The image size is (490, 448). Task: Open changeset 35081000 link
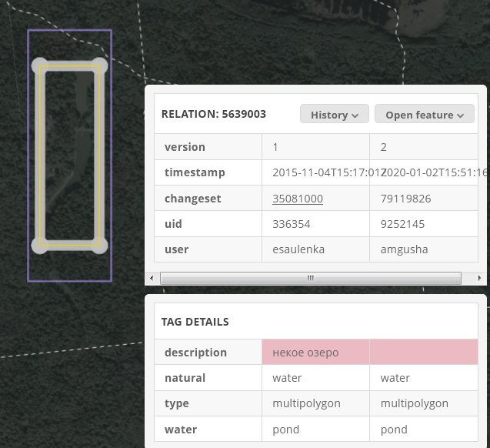coord(298,199)
